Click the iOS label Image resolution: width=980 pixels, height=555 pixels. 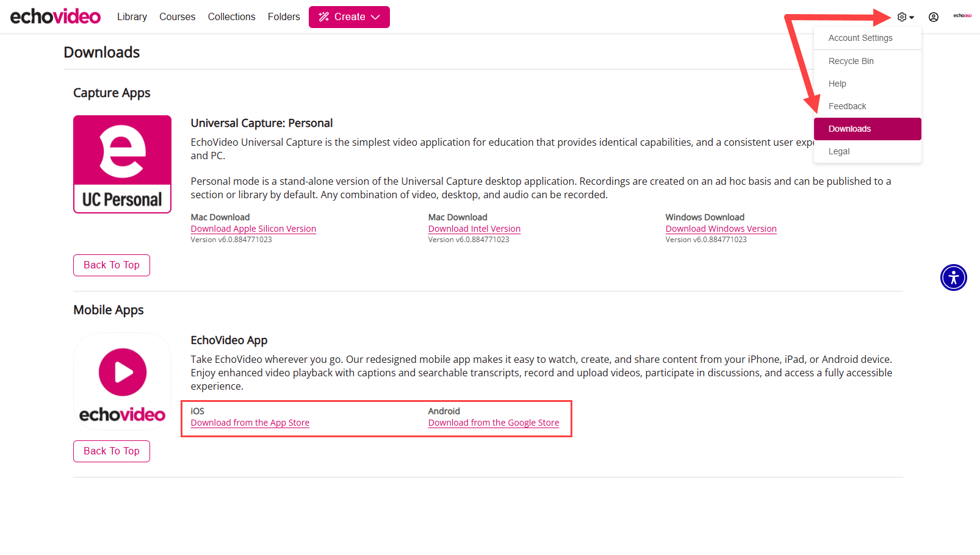coord(198,411)
